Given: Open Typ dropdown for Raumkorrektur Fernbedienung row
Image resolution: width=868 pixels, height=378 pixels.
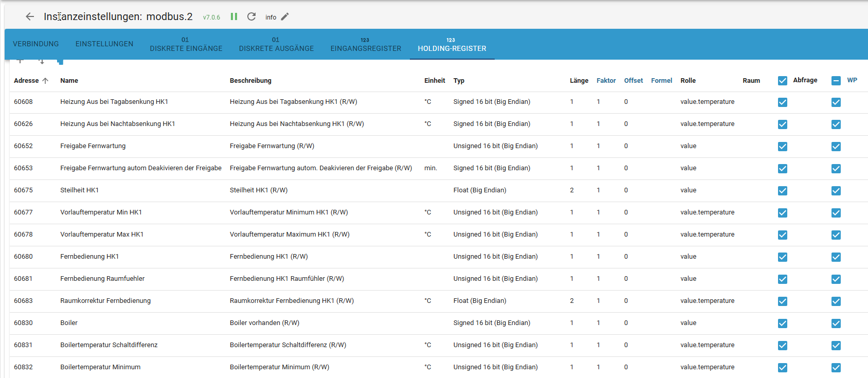Looking at the screenshot, I should click(480, 301).
